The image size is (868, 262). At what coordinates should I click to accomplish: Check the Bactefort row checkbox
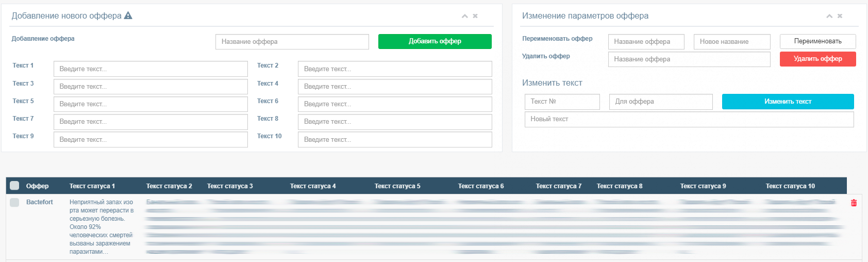(x=14, y=202)
